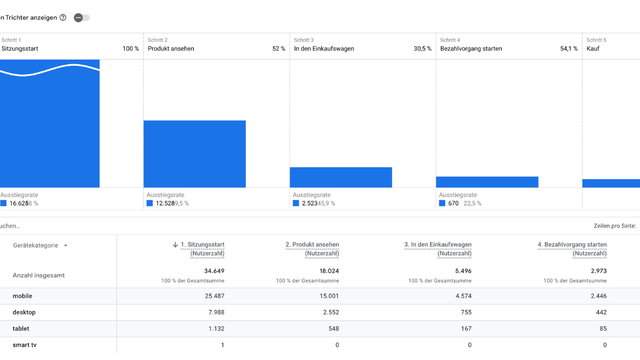Click total Einkaufswagen value 5.496
This screenshot has height=360, width=640.
pyautogui.click(x=463, y=271)
